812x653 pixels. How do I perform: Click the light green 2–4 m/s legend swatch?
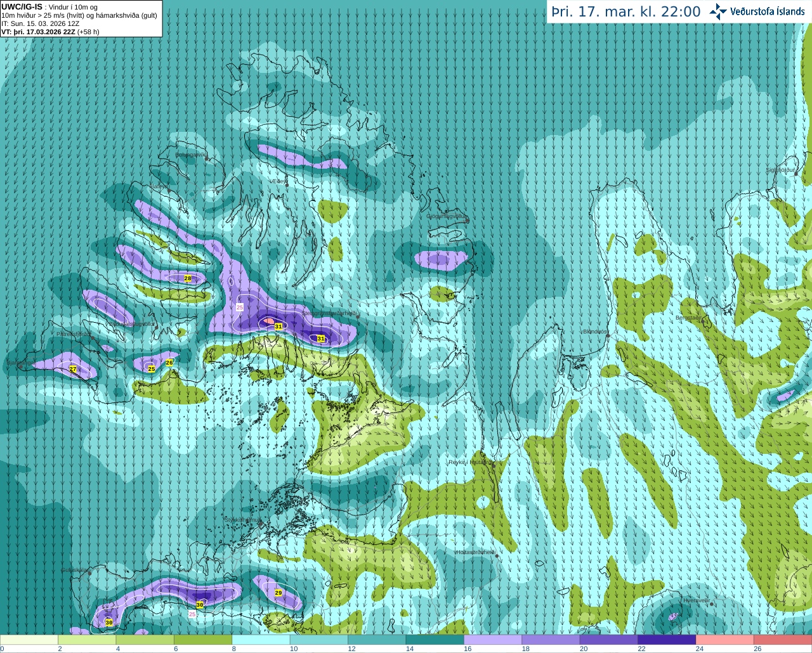pos(87,640)
